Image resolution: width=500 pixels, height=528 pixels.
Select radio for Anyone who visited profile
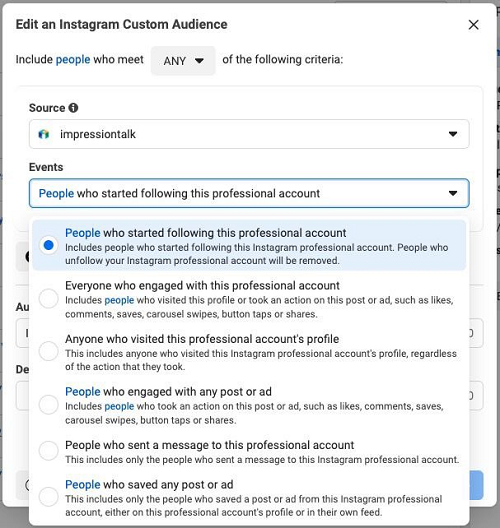pyautogui.click(x=48, y=351)
